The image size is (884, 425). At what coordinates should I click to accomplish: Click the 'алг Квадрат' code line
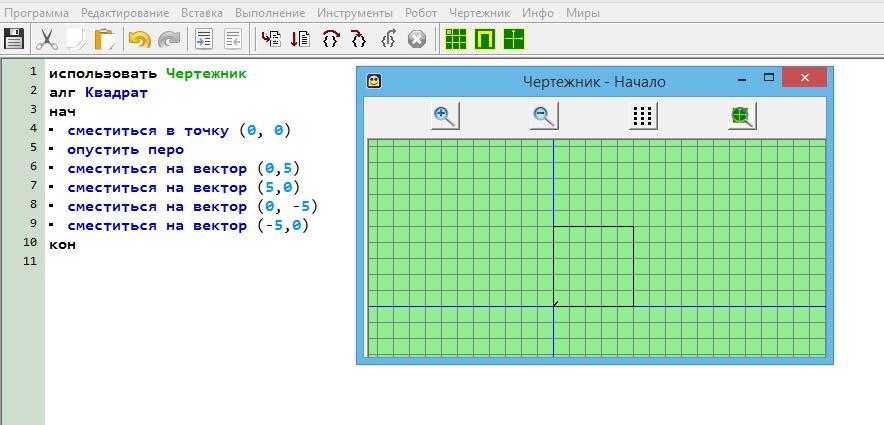98,92
